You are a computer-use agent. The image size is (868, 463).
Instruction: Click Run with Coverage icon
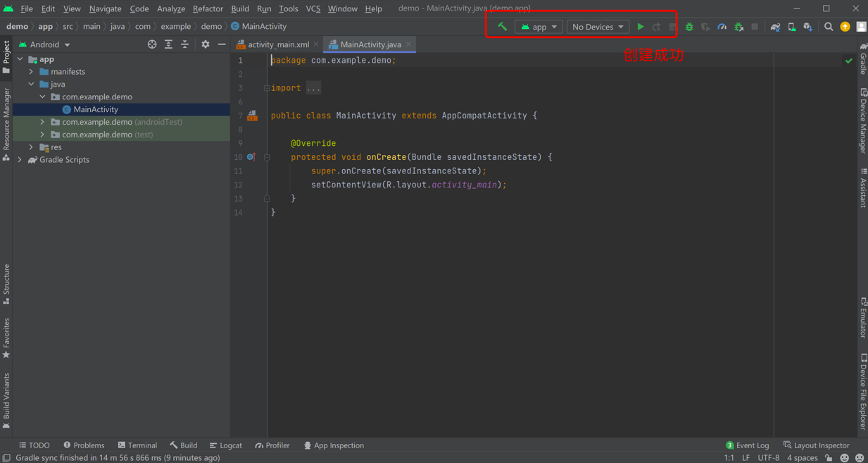[x=705, y=27]
